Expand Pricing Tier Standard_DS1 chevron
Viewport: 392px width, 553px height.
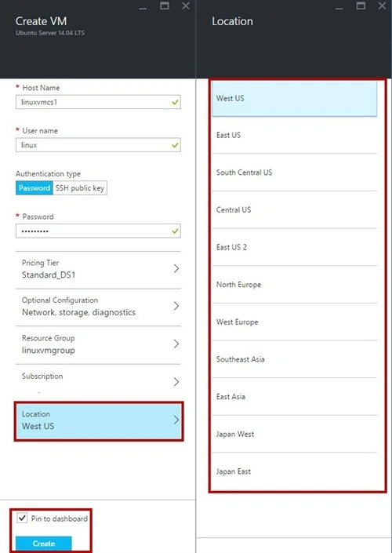176,269
